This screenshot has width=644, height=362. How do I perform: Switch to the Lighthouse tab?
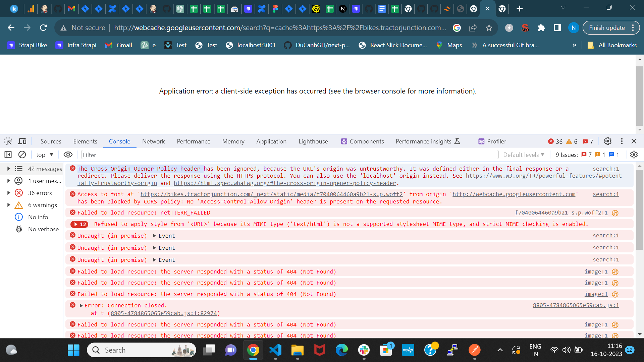click(313, 141)
